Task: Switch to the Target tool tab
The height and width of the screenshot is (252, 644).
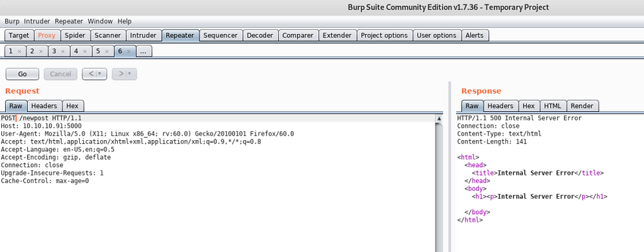Action: [x=19, y=35]
